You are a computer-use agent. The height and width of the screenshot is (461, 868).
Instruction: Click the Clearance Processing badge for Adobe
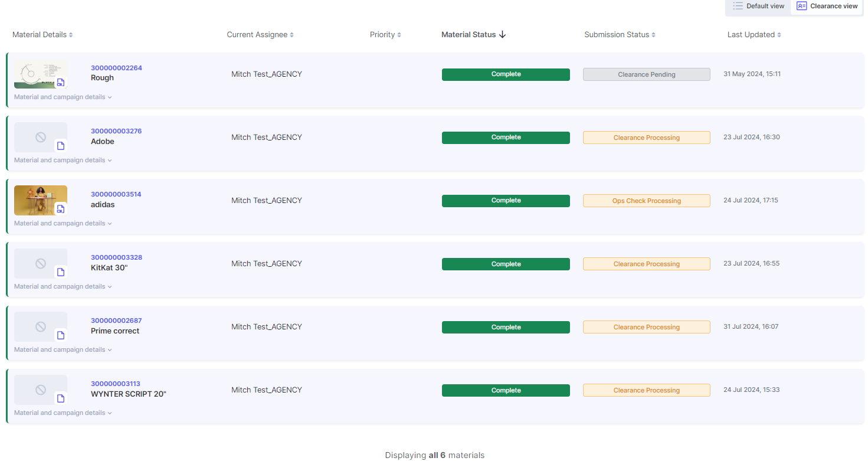pos(647,138)
